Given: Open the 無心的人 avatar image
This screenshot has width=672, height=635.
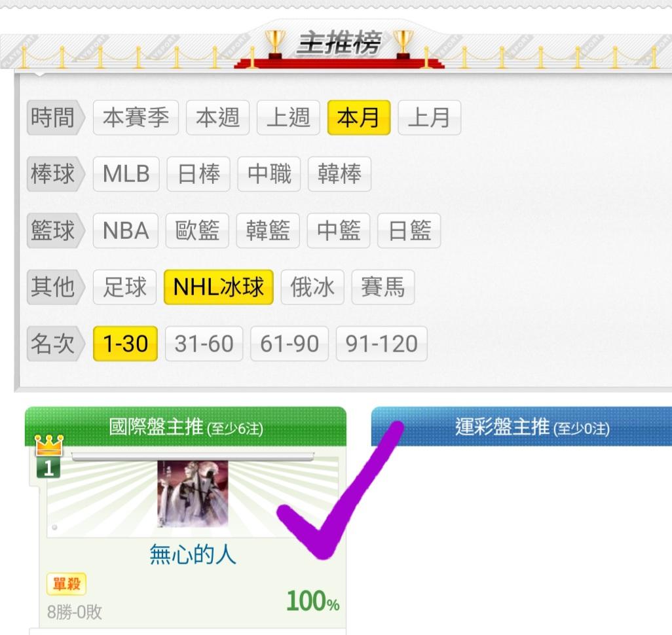Looking at the screenshot, I should click(x=193, y=494).
